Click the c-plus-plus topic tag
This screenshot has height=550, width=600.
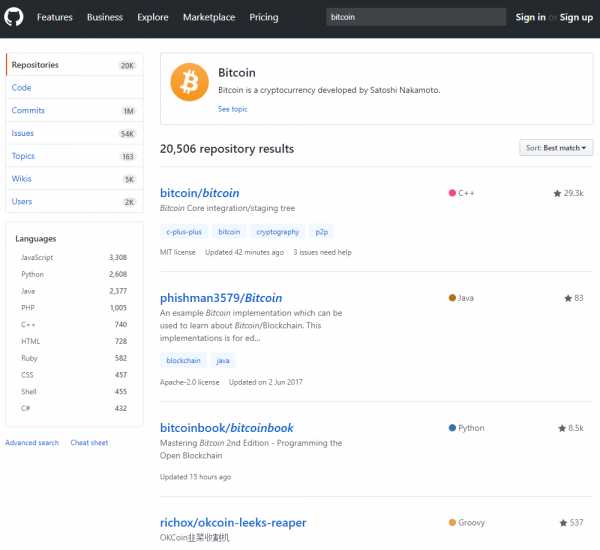coord(184,232)
